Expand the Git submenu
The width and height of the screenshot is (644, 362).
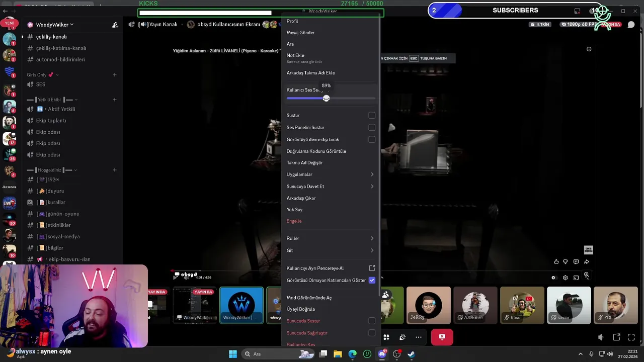[330, 250]
